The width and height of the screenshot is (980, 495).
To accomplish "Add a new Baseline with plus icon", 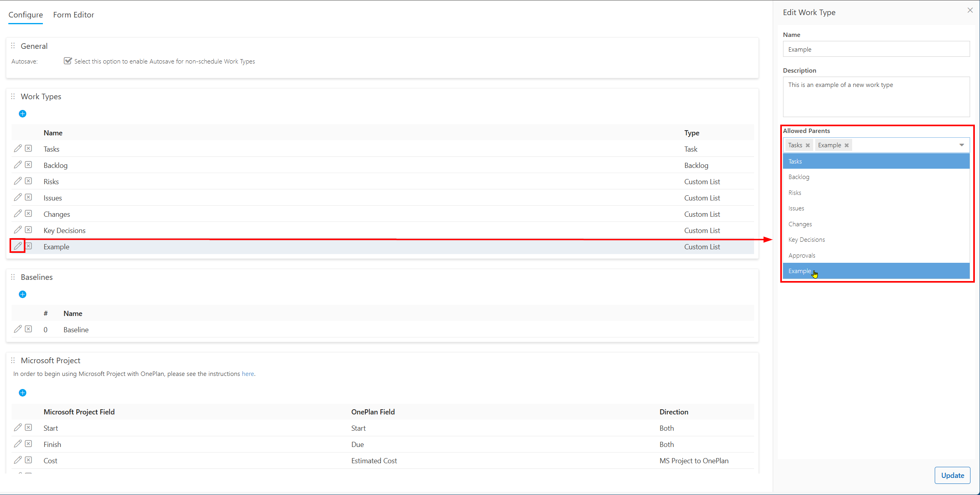I will 23,295.
